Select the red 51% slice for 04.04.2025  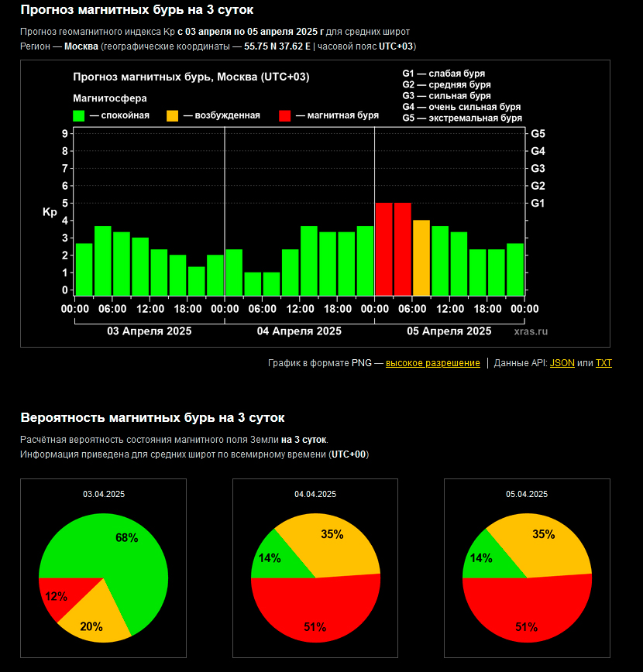315,612
